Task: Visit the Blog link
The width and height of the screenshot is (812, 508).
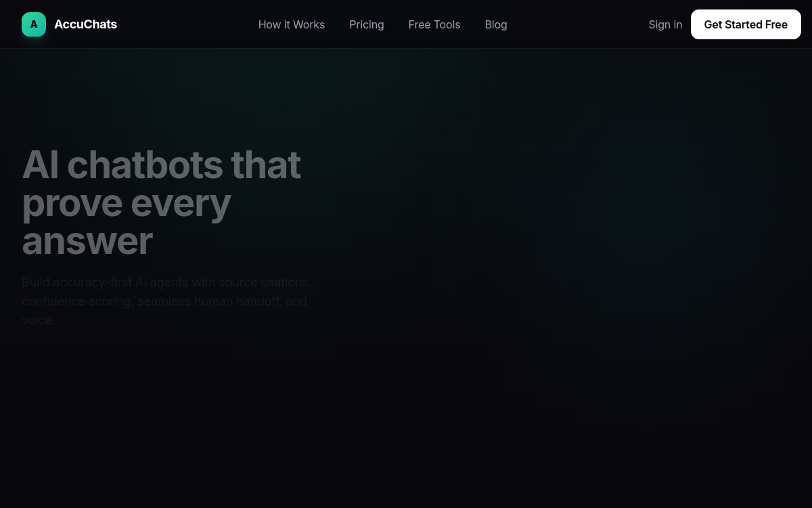Action: pyautogui.click(x=496, y=24)
